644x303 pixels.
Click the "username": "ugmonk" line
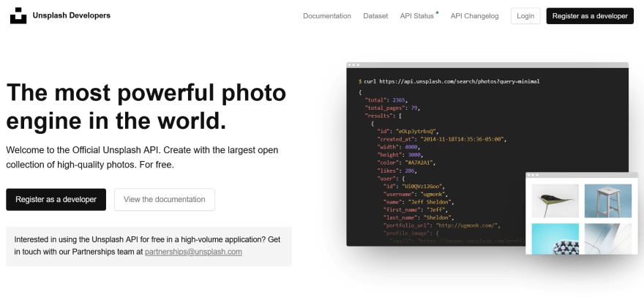click(x=415, y=194)
